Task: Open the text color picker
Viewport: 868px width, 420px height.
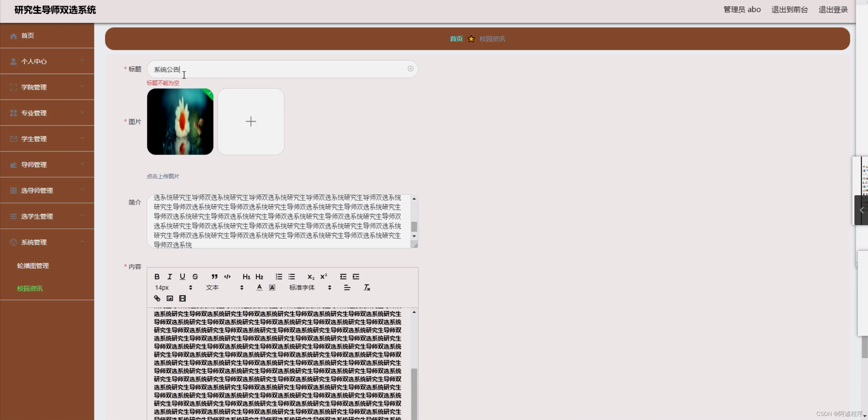Action: point(259,288)
